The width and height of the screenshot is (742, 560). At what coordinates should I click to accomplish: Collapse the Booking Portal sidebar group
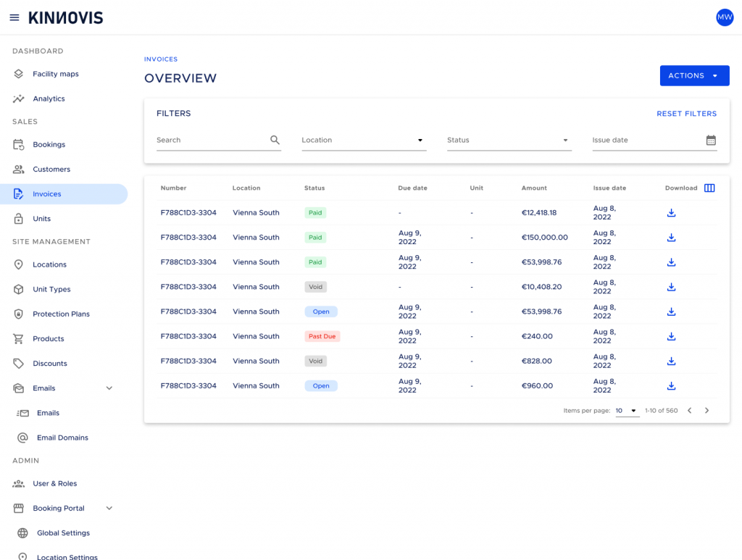pos(109,509)
